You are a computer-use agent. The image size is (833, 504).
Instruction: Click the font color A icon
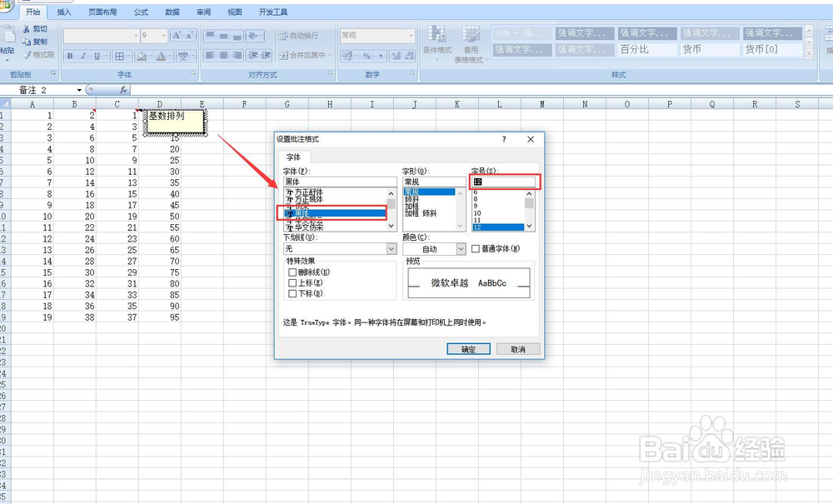pos(162,56)
